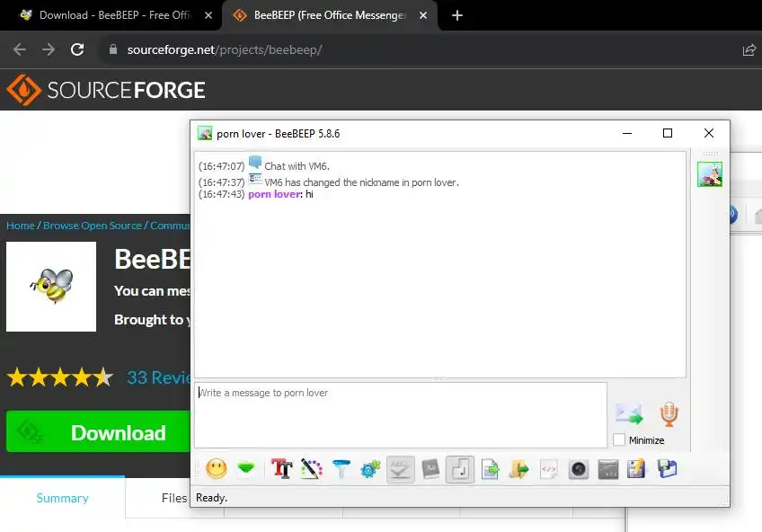This screenshot has width=762, height=532.
Task: Click the dark window panel icon
Action: click(608, 469)
